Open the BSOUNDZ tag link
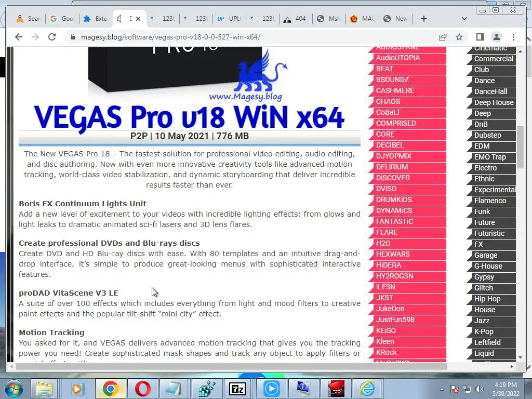The image size is (532, 399). click(407, 79)
